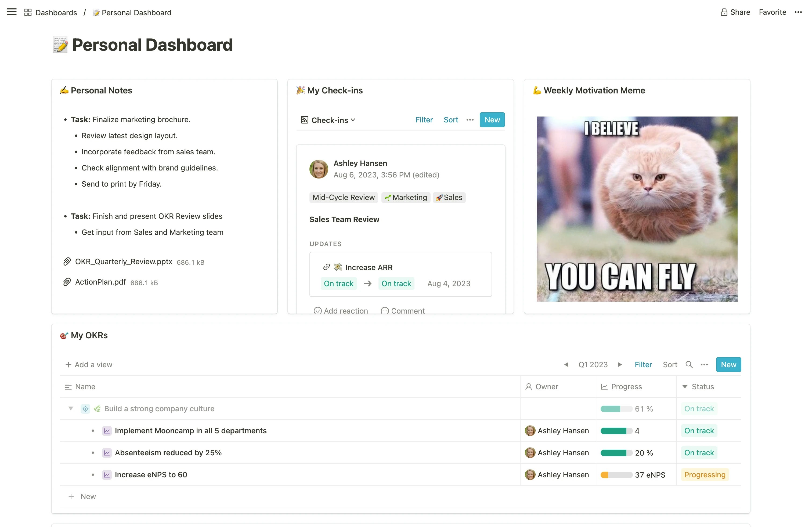Open OKR_Quarterly_Review.pptx attachment
Screen dimensions: 812x527
point(124,262)
